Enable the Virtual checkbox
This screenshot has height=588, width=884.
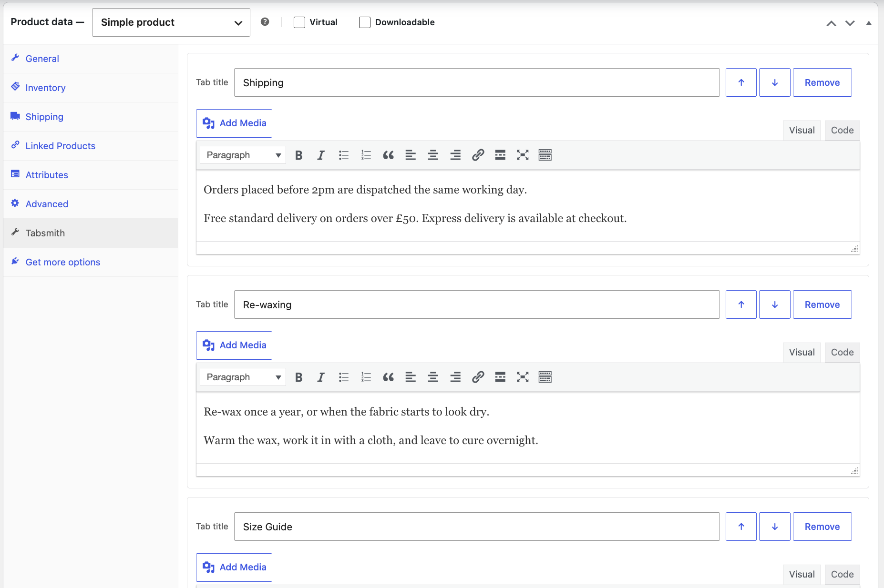[x=299, y=22]
